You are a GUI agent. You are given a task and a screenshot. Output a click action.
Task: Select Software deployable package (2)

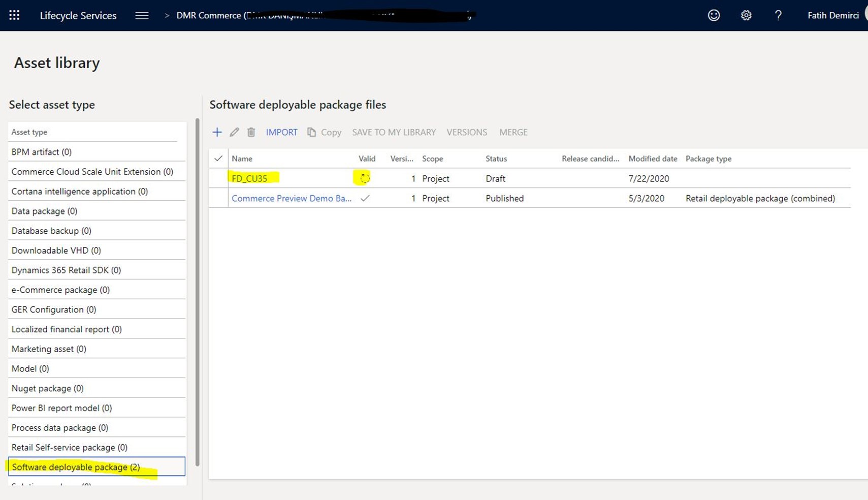click(97, 467)
